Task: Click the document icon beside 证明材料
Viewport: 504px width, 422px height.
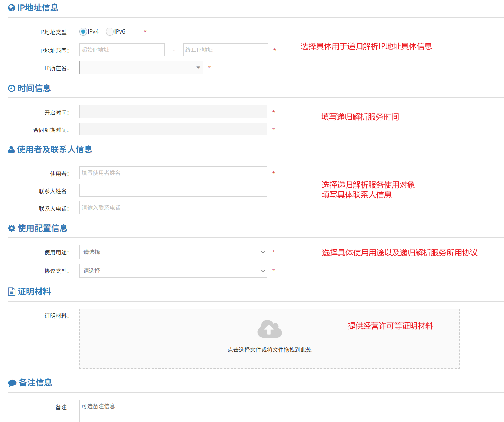Action: 12,292
